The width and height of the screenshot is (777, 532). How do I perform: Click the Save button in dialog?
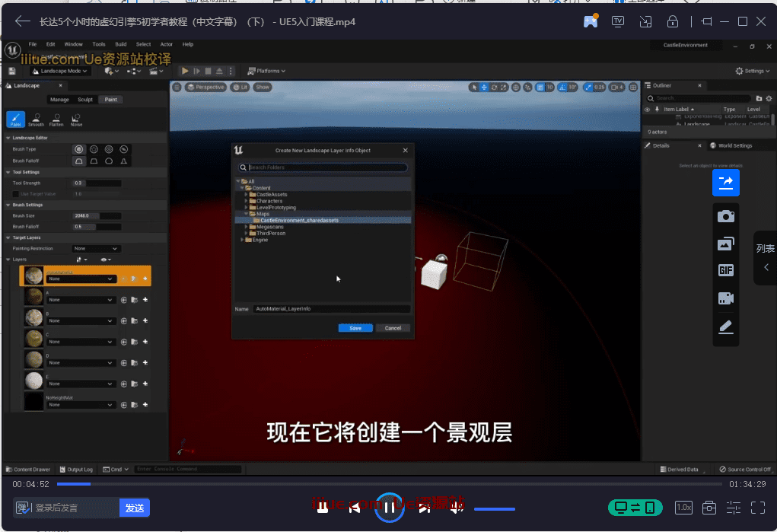tap(355, 328)
